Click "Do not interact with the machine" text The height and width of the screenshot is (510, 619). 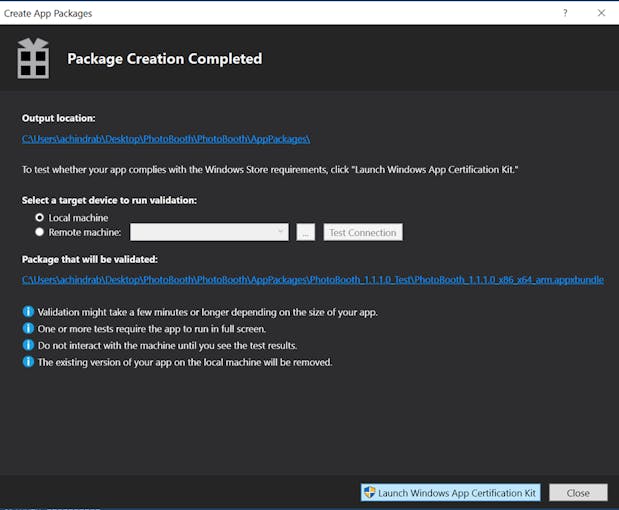tap(167, 346)
